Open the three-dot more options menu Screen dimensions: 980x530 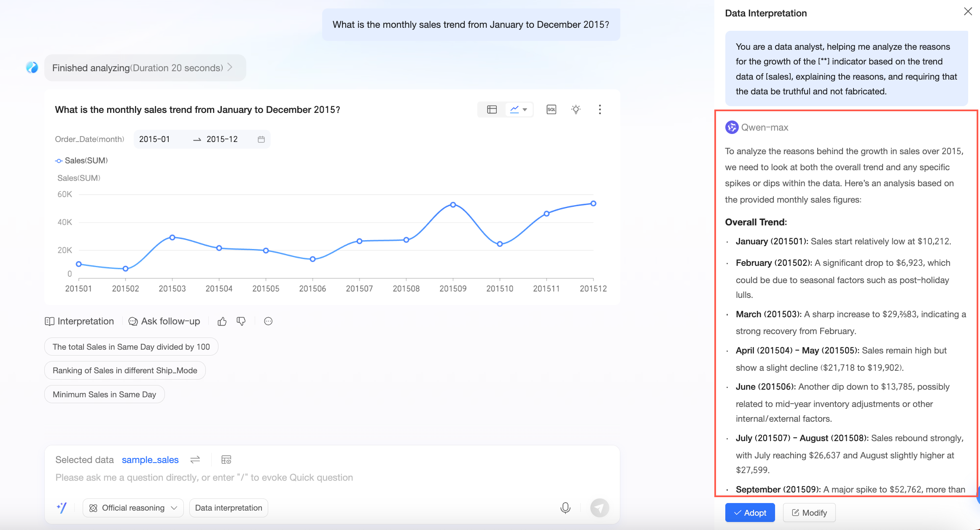tap(600, 110)
